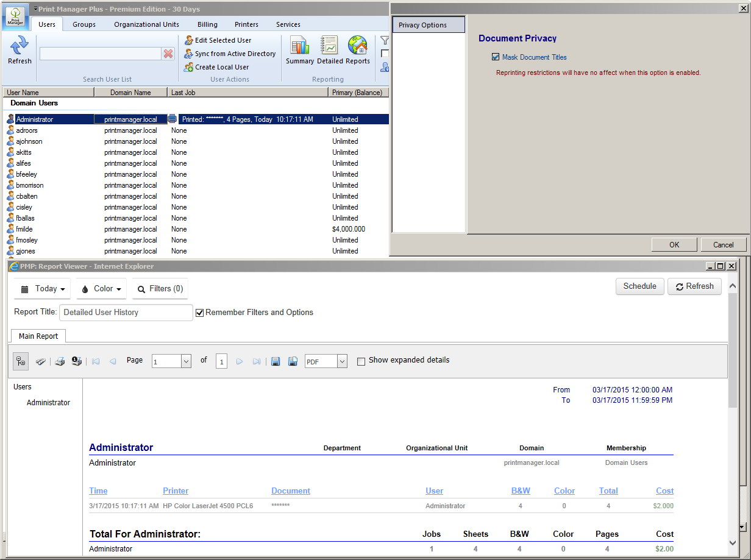751x560 pixels.
Task: Sort report by Printer column link
Action: 176,491
